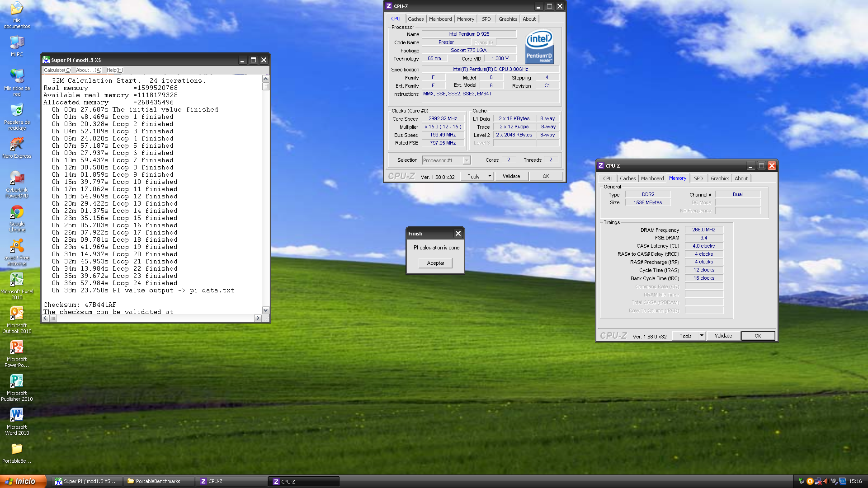Image resolution: width=868 pixels, height=488 pixels.
Task: Open Papelera de reciclaje icon
Action: point(17,117)
